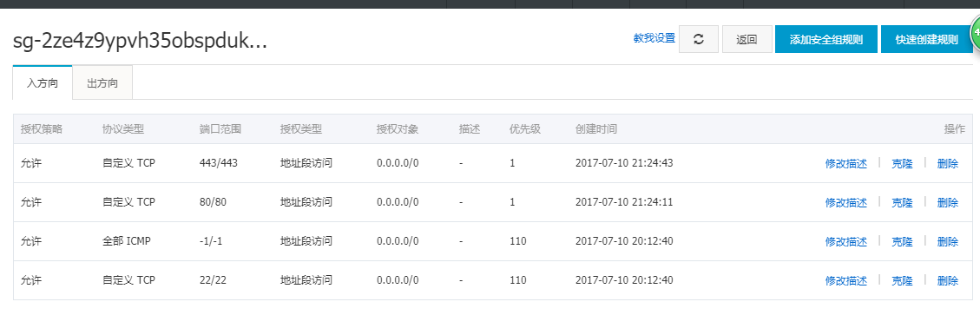Click 地址段访问 in the ICMP row
Image resolution: width=980 pixels, height=315 pixels.
pos(306,241)
